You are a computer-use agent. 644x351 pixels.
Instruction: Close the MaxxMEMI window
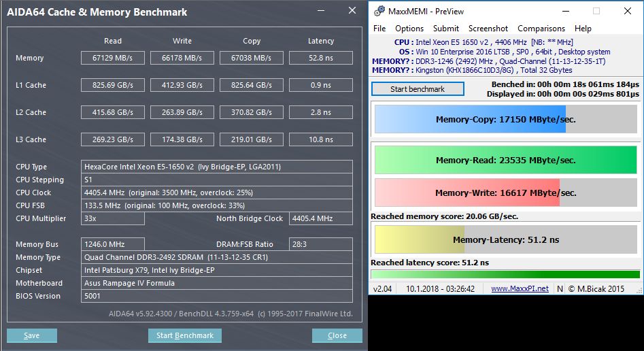tap(628, 11)
